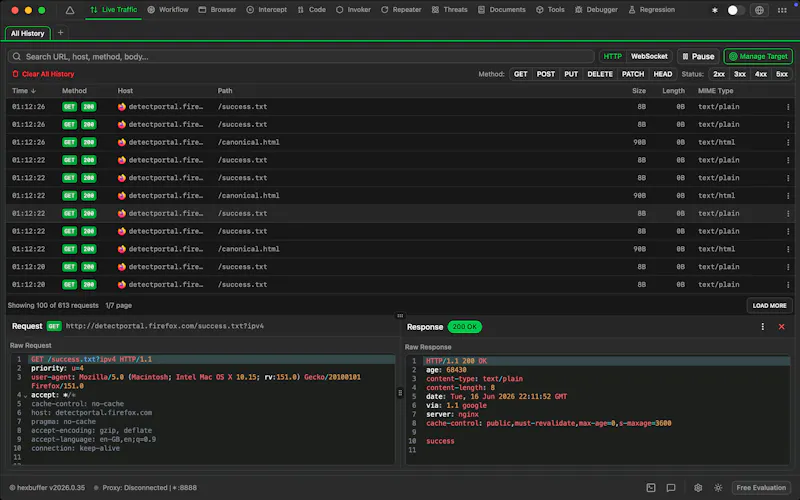Filter by PATCH method
Screen dimensions: 800x500
(633, 74)
